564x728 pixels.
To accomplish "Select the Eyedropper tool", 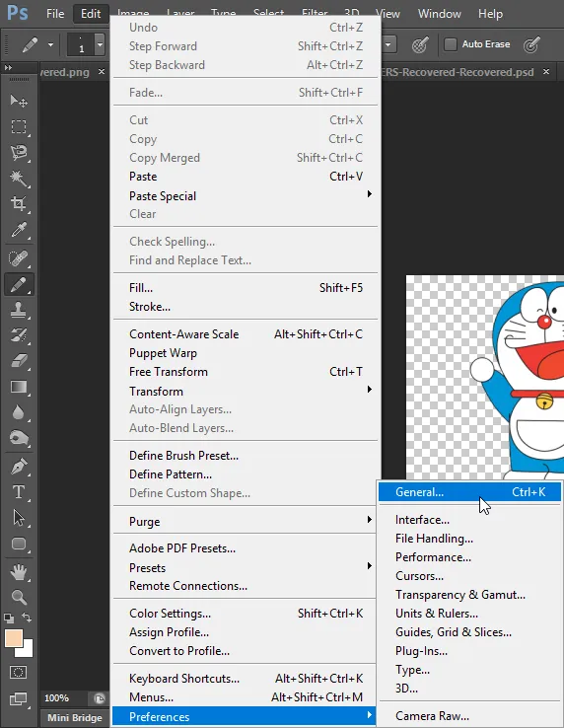I will click(x=19, y=230).
